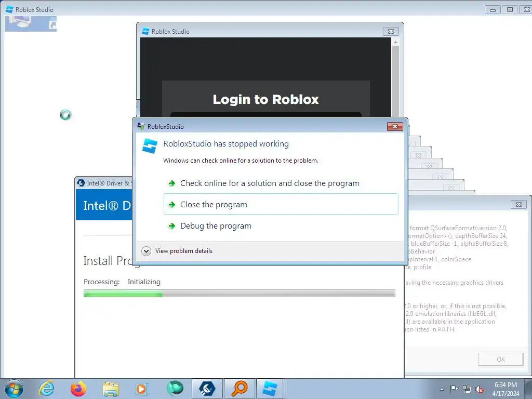
Task: Open Firefox from the taskbar
Action: [78, 389]
